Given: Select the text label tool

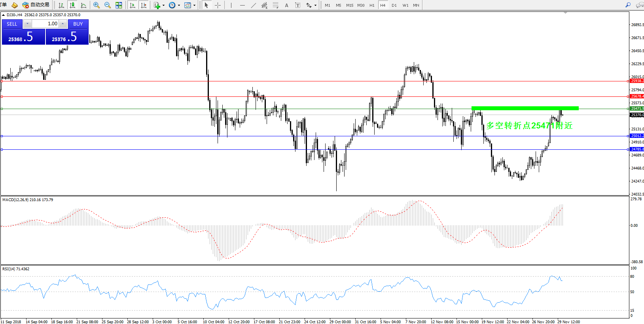Looking at the screenshot, I should tap(286, 5).
